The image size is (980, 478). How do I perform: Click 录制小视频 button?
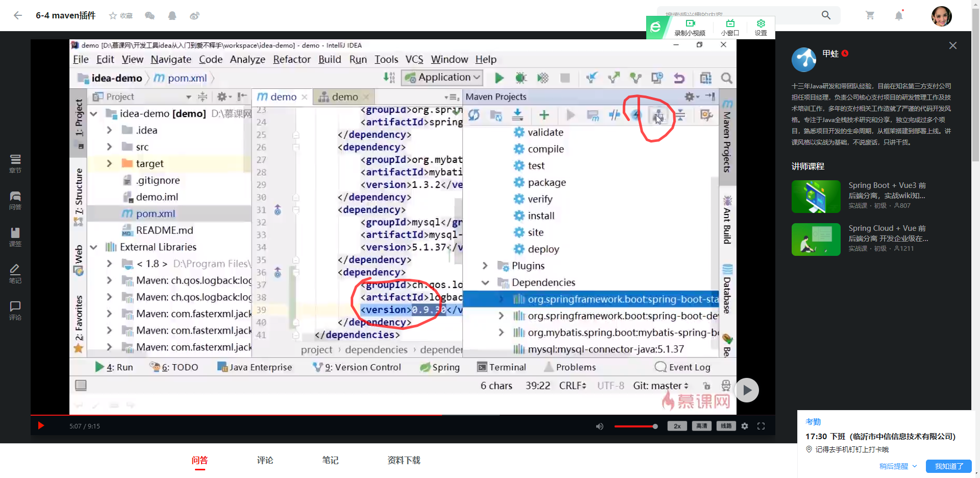690,28
